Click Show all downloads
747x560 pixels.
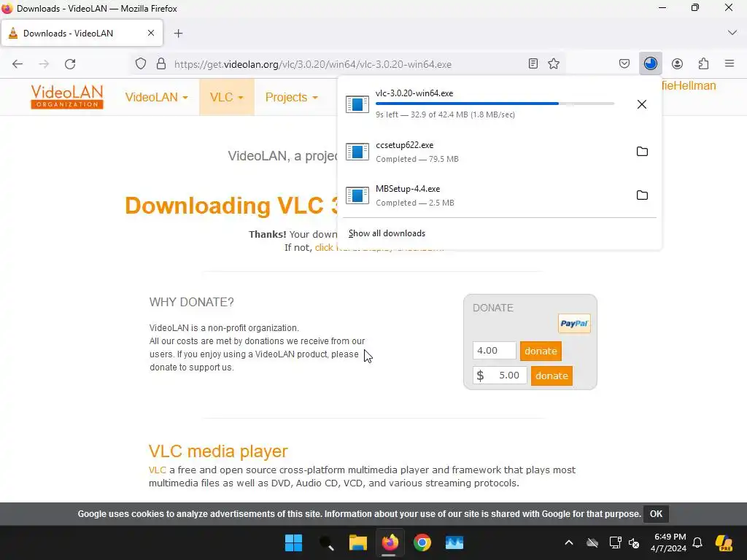pyautogui.click(x=387, y=233)
